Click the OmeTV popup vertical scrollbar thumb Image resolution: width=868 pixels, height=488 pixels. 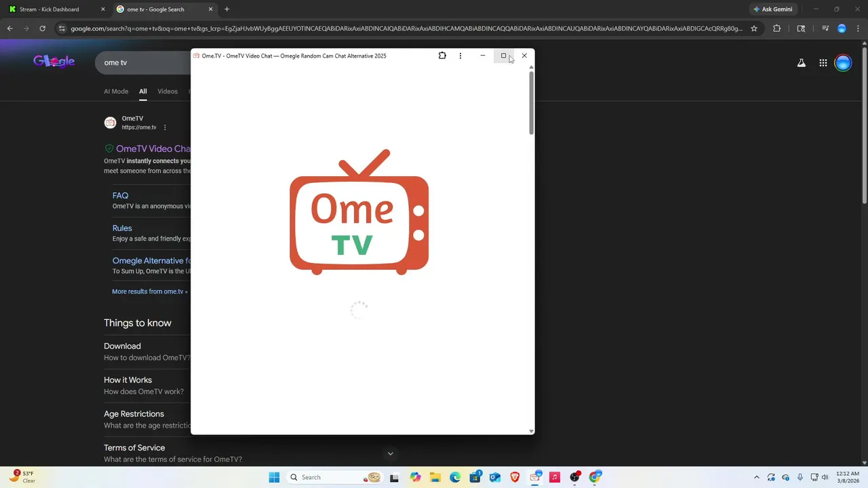pos(532,102)
